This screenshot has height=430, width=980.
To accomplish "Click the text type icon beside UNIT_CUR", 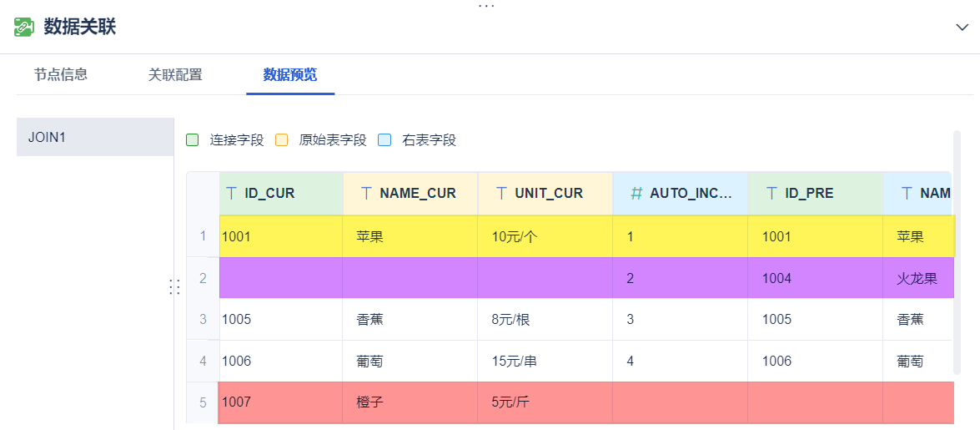I will click(501, 194).
